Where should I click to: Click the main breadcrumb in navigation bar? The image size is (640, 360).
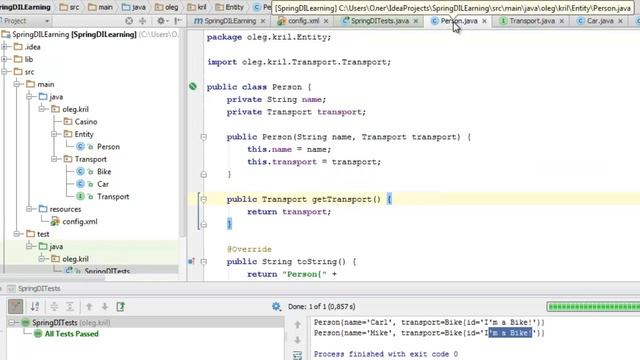click(100, 7)
